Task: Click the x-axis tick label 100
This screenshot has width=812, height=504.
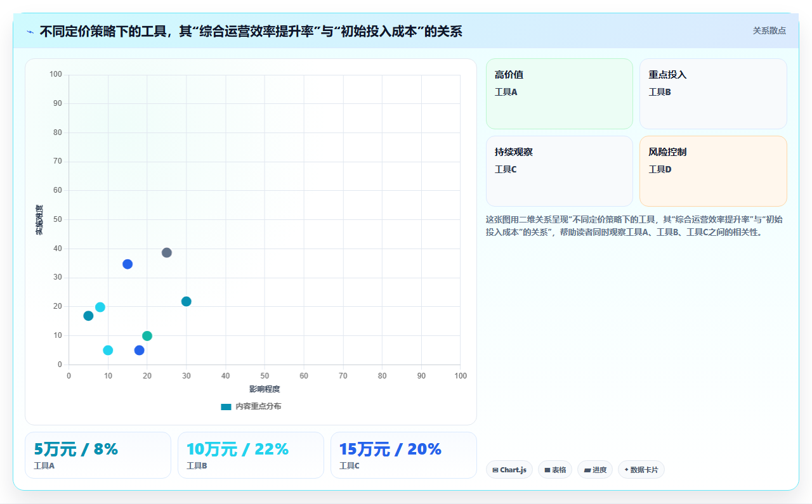Action: [x=461, y=376]
